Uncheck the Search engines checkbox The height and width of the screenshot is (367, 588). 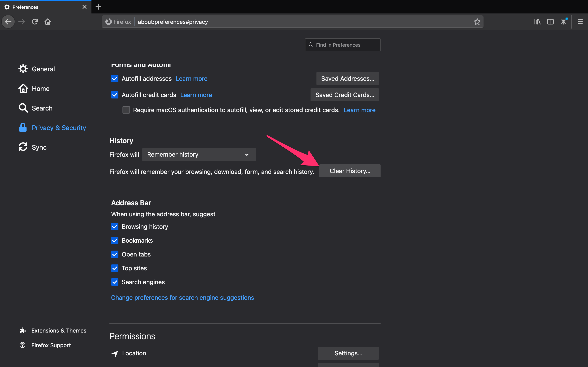click(115, 282)
